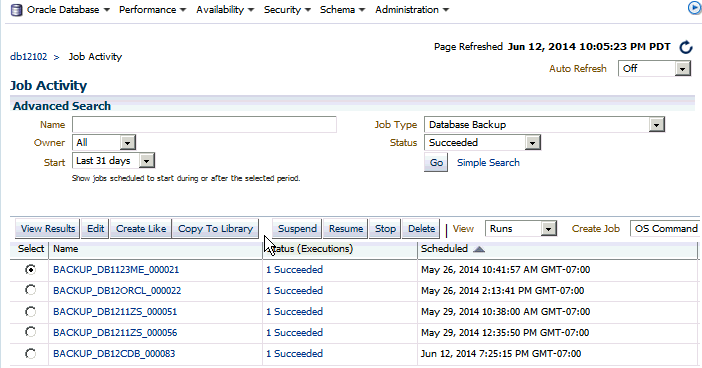
Task: Open 1 Succeeded status for BACKUP_DB1211ZS_000051
Action: (x=294, y=312)
